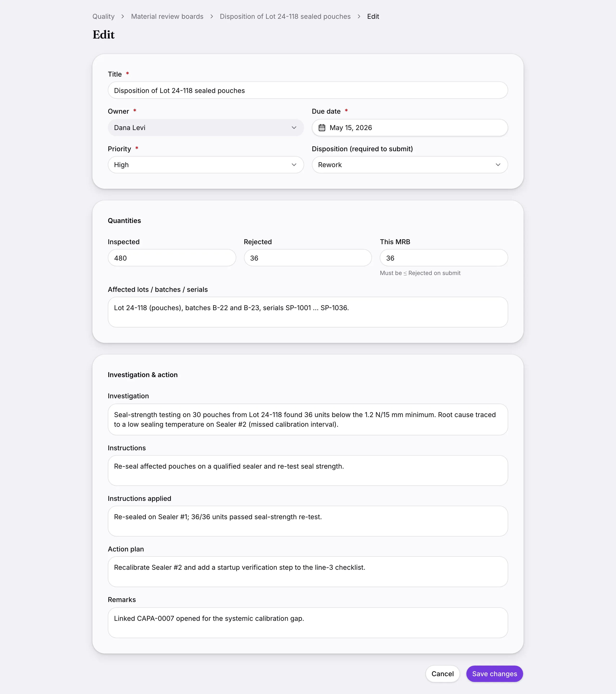Click the Disposition dropdown chevron arrow
The image size is (616, 694).
click(498, 165)
